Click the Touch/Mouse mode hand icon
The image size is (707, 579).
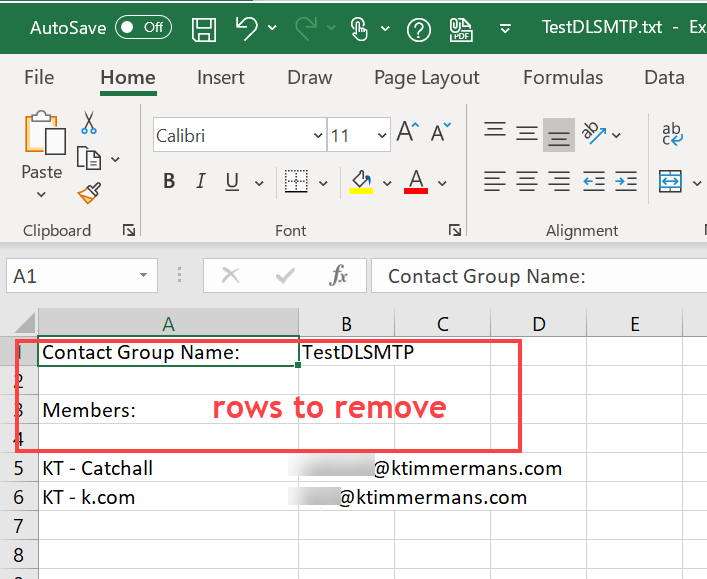tap(359, 29)
